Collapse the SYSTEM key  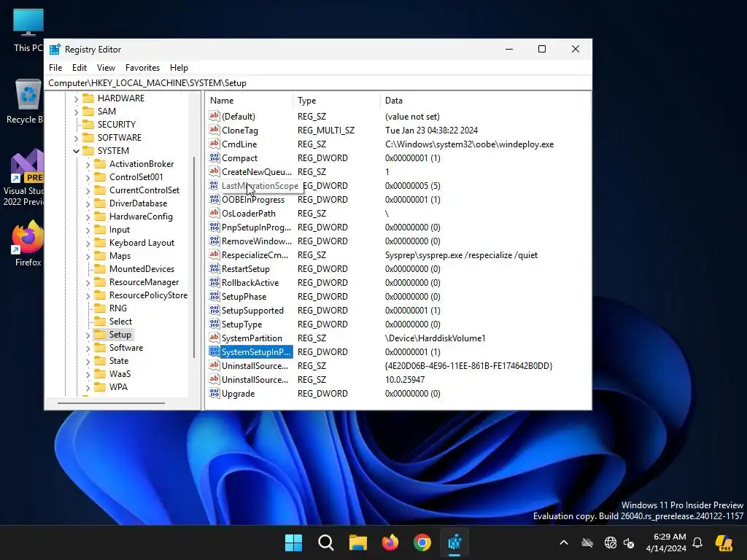tap(76, 151)
